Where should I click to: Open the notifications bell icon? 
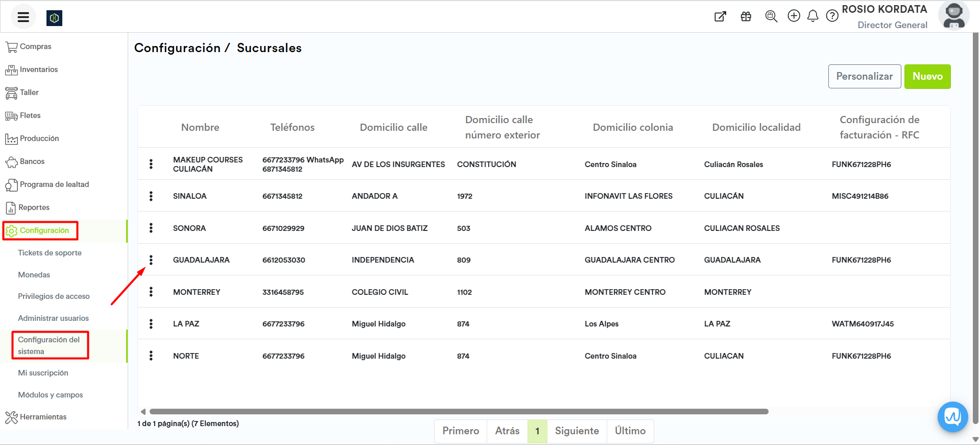(812, 16)
